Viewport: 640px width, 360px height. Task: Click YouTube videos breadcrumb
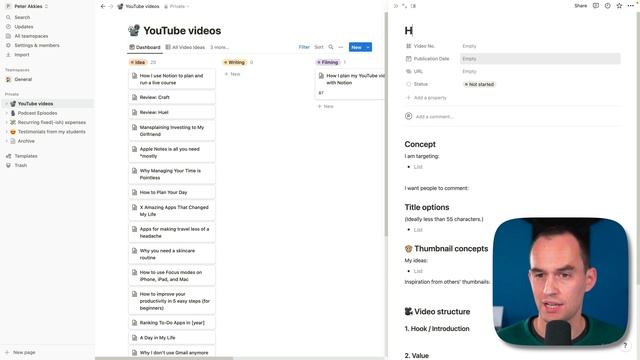tap(138, 6)
